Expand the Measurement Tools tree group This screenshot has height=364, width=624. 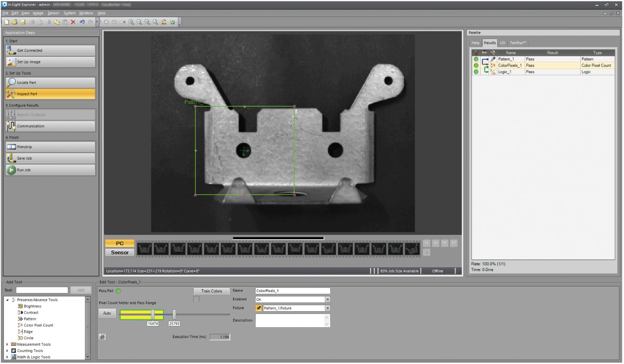coord(7,344)
